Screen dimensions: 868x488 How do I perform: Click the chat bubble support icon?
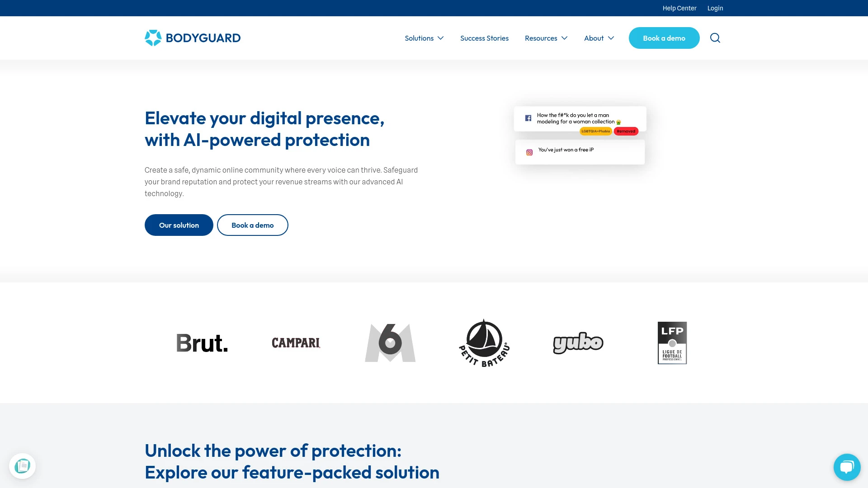[x=847, y=467]
